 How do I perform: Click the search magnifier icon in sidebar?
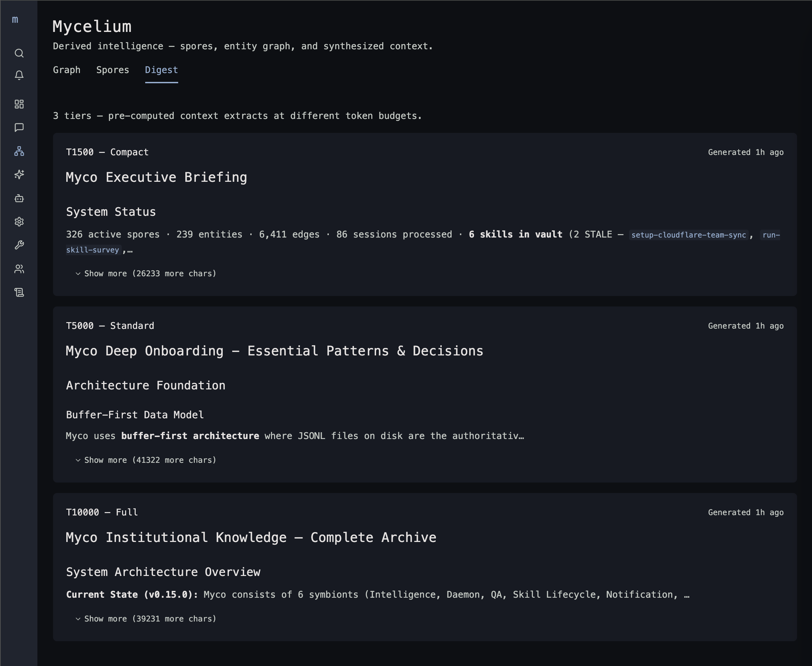pyautogui.click(x=19, y=53)
